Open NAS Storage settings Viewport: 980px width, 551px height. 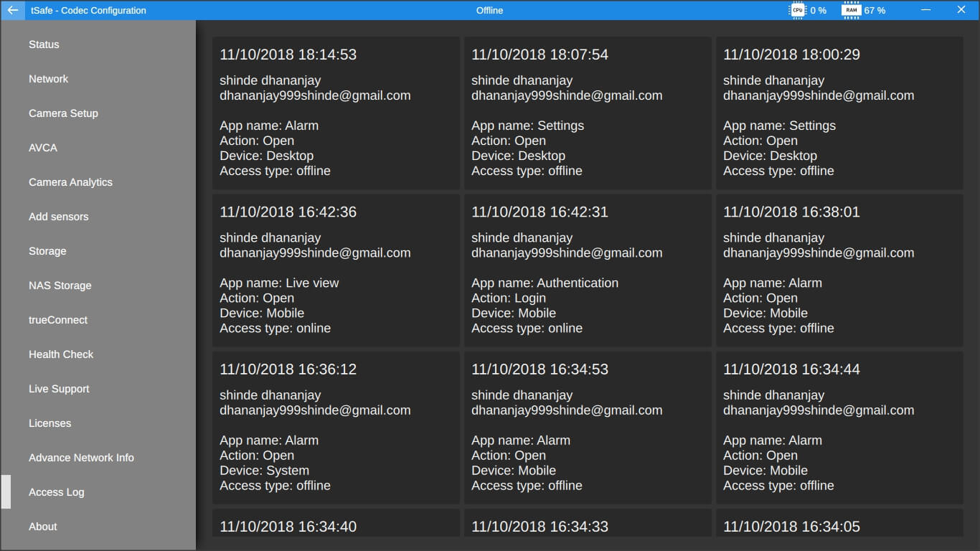pyautogui.click(x=60, y=286)
